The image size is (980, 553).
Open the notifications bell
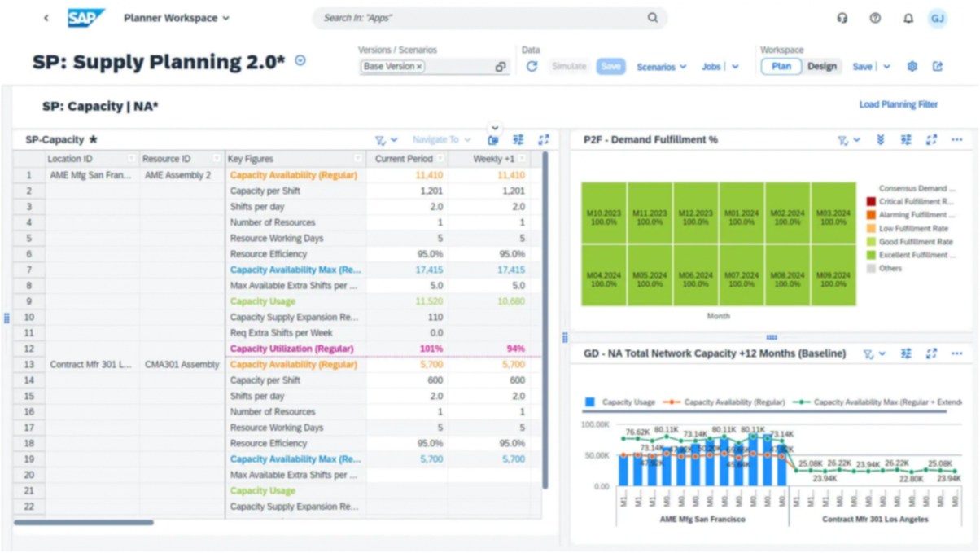pyautogui.click(x=908, y=18)
